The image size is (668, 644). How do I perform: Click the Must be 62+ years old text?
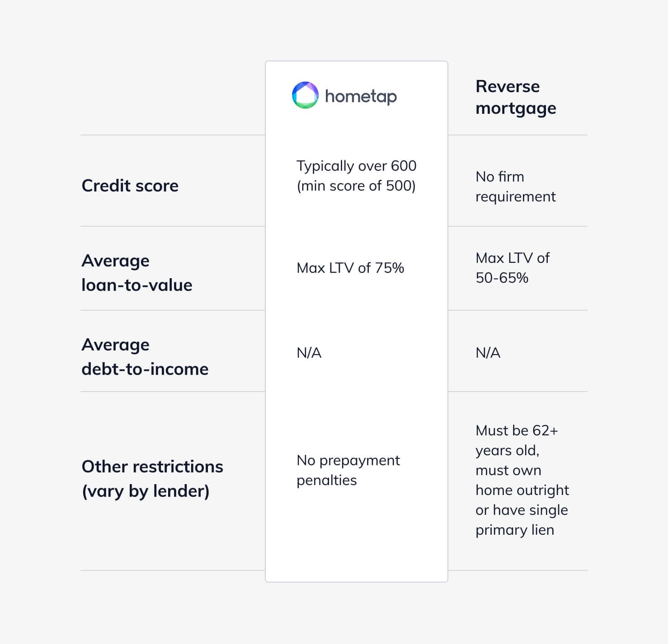tap(517, 440)
